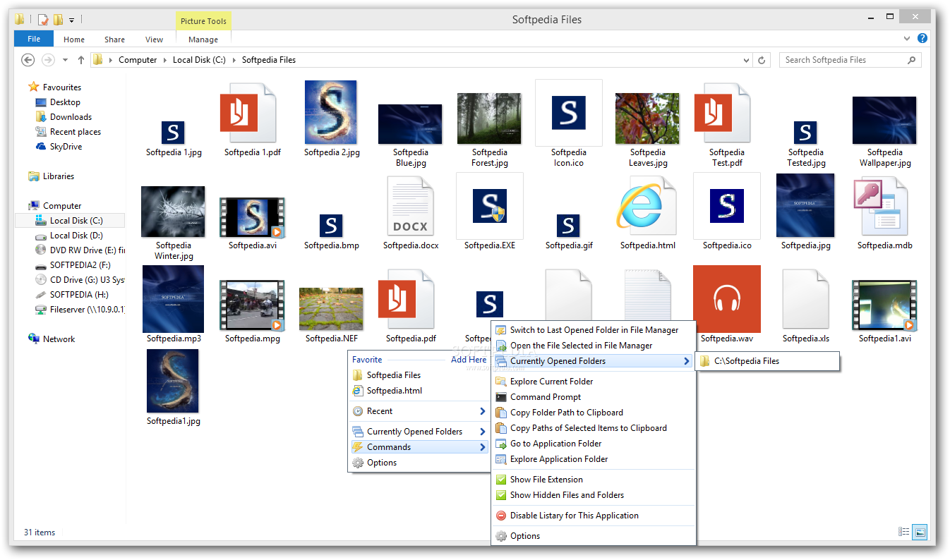Image resolution: width=950 pixels, height=560 pixels.
Task: Select Downloads in sidebar
Action: coord(71,117)
